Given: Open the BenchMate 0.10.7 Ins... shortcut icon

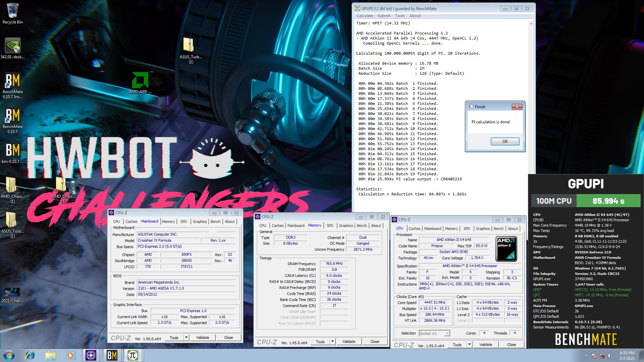Looking at the screenshot, I should click(12, 81).
